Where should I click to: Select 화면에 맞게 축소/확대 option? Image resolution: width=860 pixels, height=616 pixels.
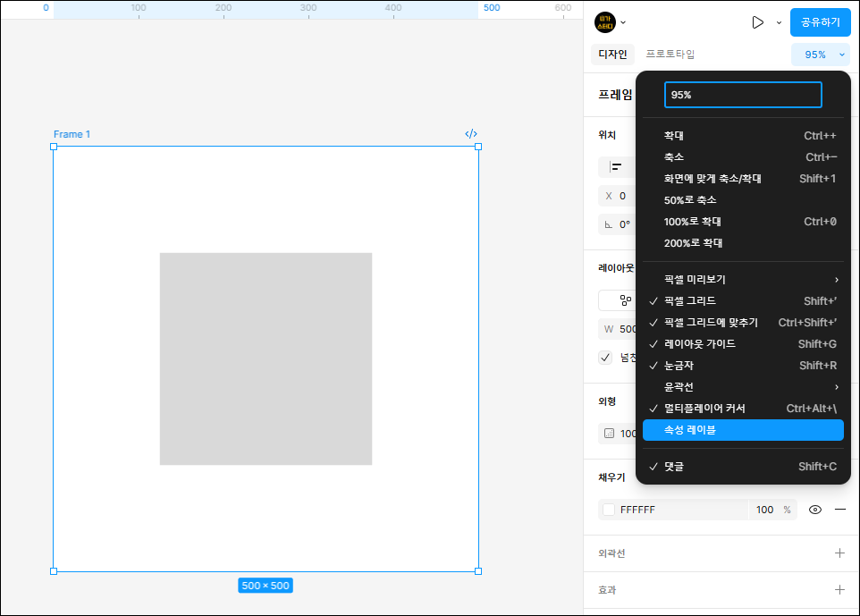(743, 178)
